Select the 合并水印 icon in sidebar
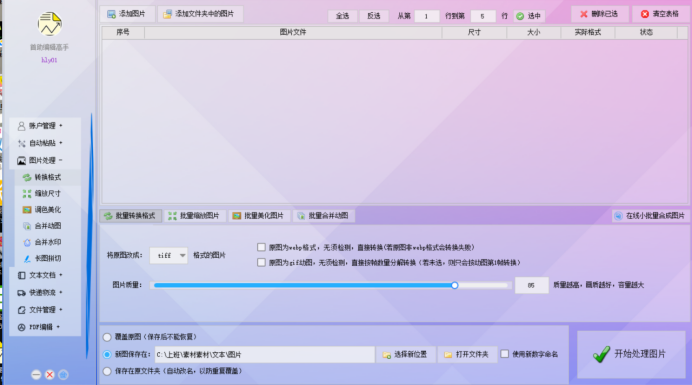This screenshot has width=692, height=385. click(27, 242)
